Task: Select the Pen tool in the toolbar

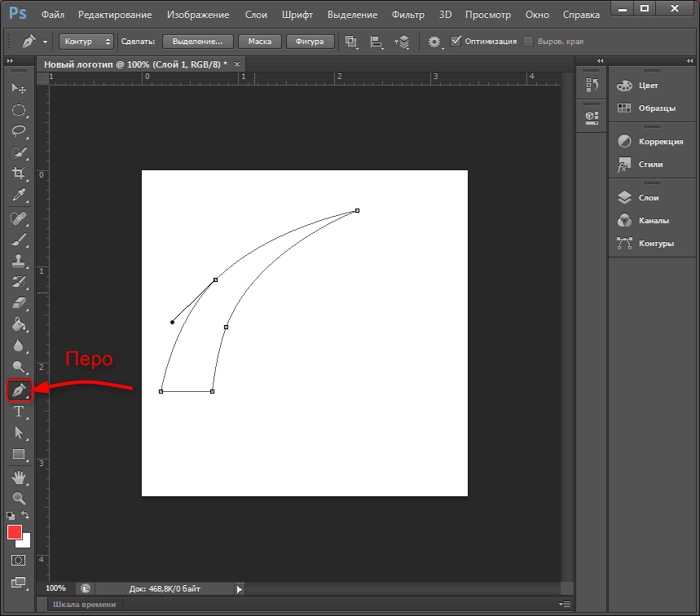Action: coord(18,390)
